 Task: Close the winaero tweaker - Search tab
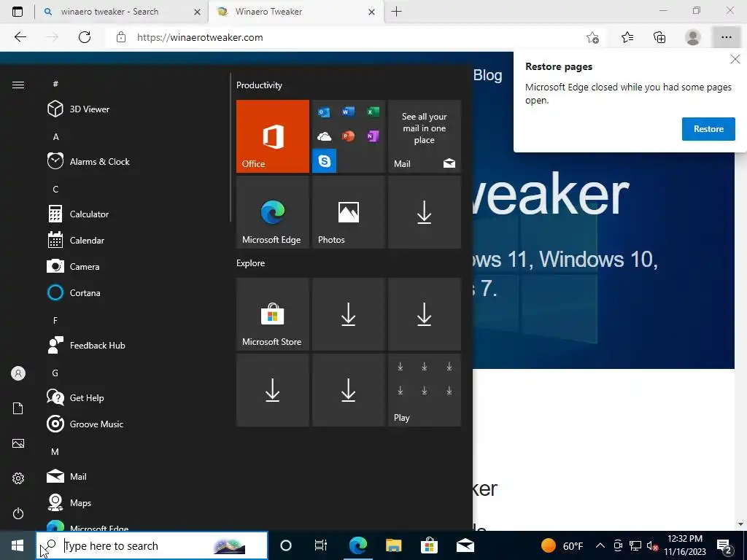(x=197, y=12)
